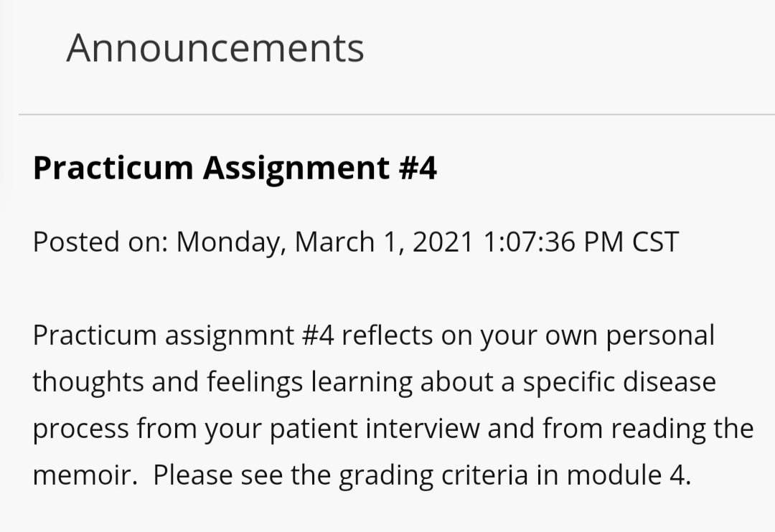Click the word "memoir." in the last line

pyautogui.click(x=85, y=475)
